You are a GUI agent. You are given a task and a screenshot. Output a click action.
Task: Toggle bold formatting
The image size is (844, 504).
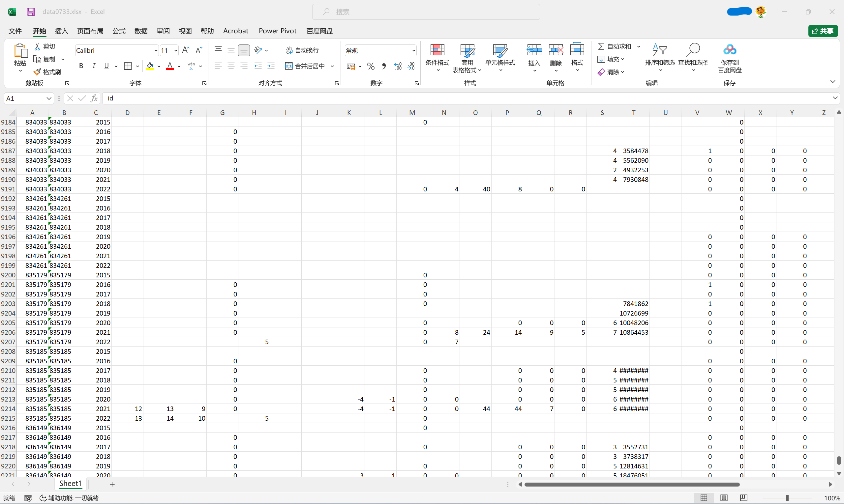point(81,66)
